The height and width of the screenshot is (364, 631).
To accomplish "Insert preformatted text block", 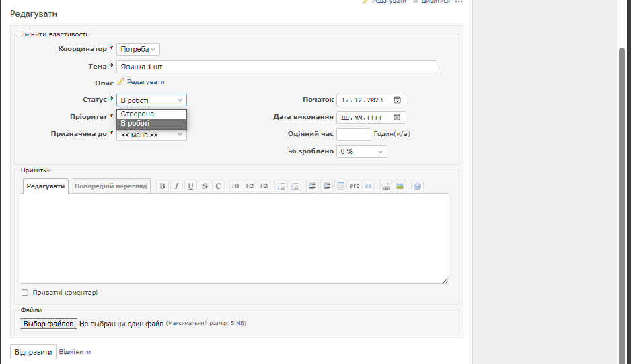I will (355, 186).
